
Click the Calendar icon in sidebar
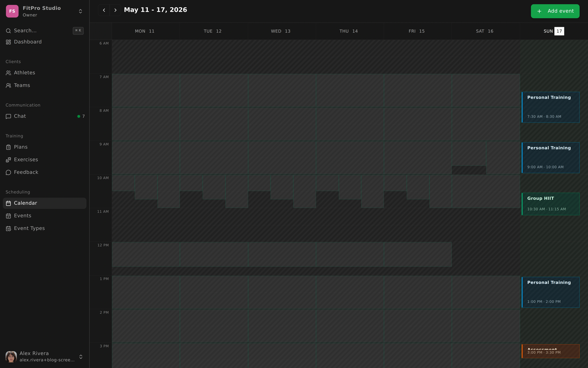8,204
